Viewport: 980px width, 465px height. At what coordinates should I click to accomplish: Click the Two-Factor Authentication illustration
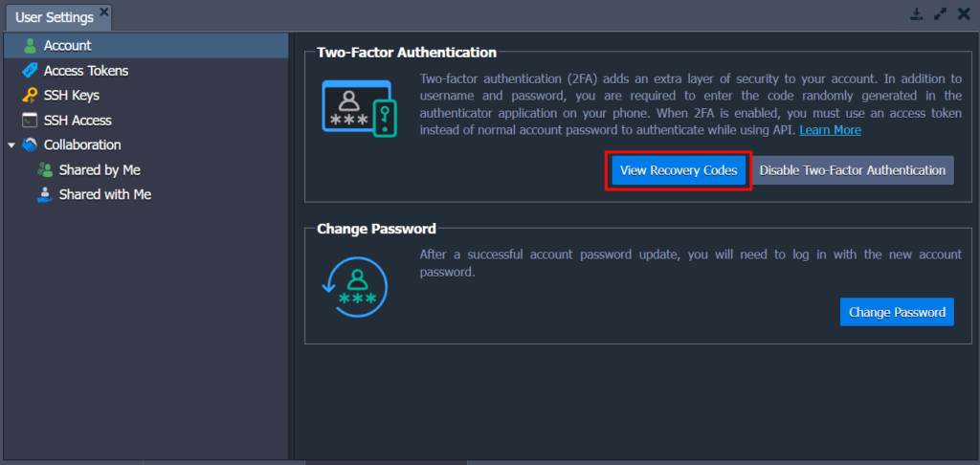[x=359, y=108]
